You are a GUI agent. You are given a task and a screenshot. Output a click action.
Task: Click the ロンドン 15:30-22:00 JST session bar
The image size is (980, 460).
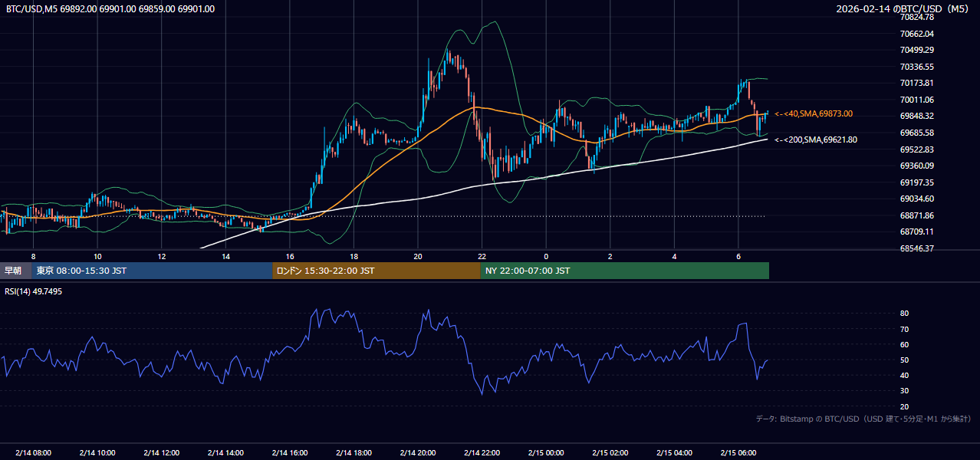[x=376, y=271]
